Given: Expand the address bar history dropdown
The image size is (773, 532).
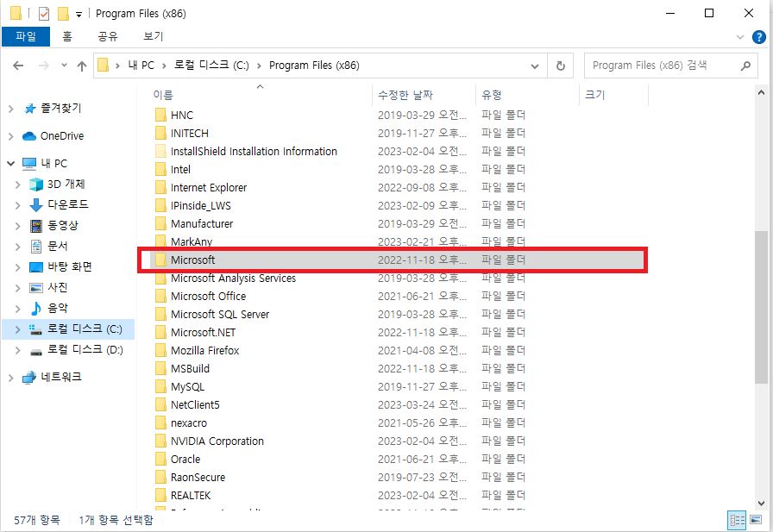Looking at the screenshot, I should point(535,65).
